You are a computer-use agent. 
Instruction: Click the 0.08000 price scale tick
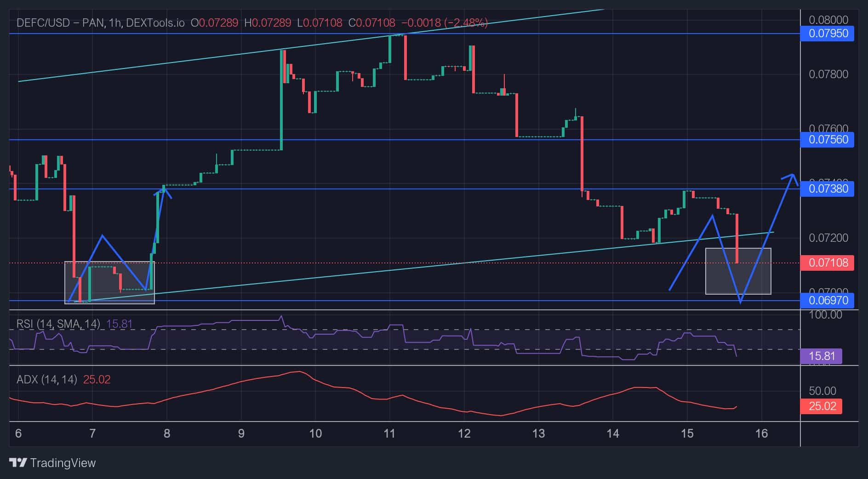tap(828, 20)
